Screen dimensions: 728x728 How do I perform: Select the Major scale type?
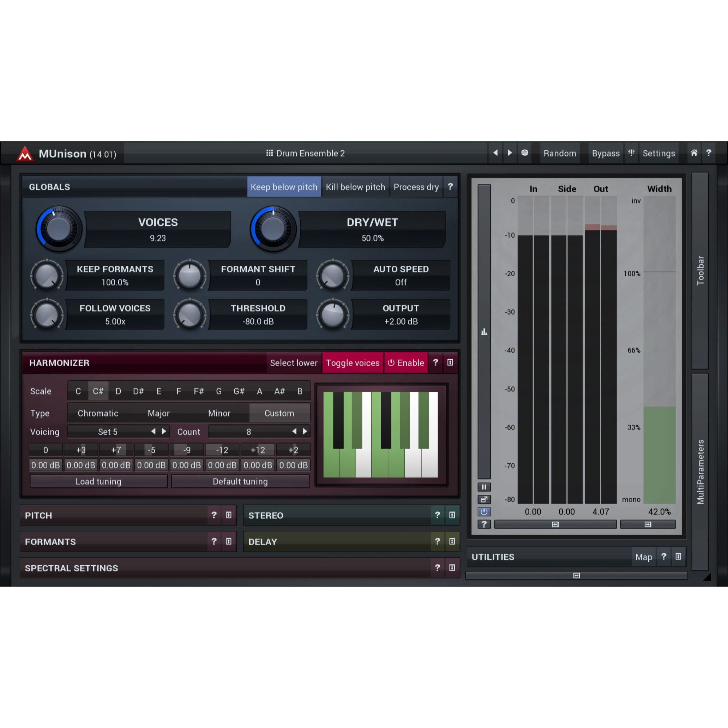(159, 414)
